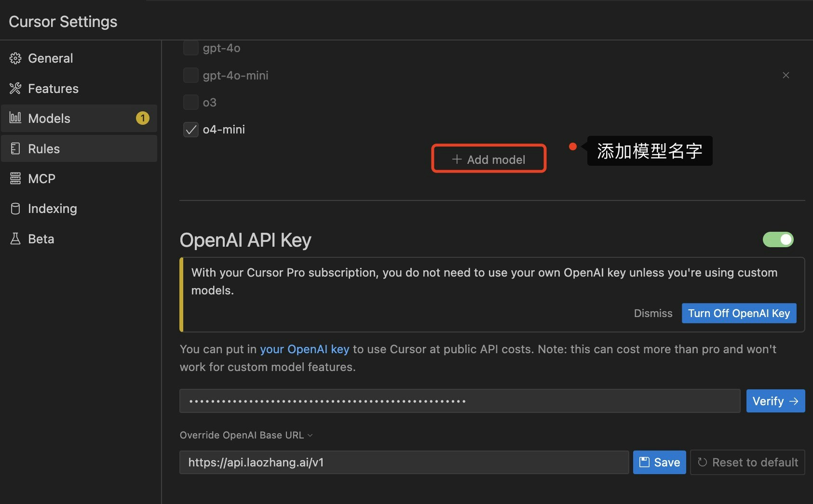Collapse the base URL override chevron

(x=310, y=435)
